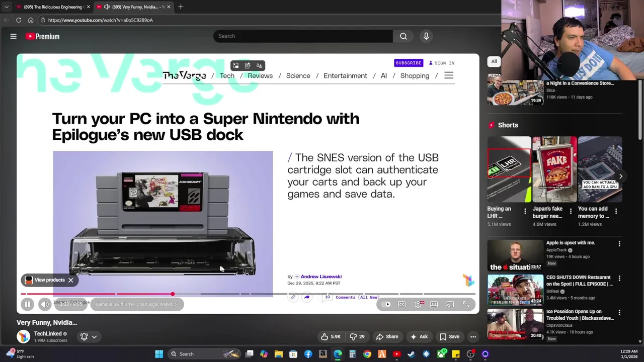Open a new browser tab
Screen dimensions: 644x362
[x=181, y=7]
